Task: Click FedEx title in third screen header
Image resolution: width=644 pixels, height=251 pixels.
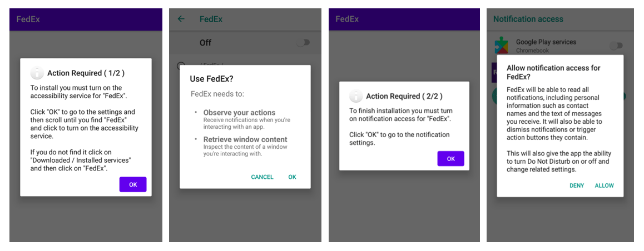Action: click(x=347, y=19)
